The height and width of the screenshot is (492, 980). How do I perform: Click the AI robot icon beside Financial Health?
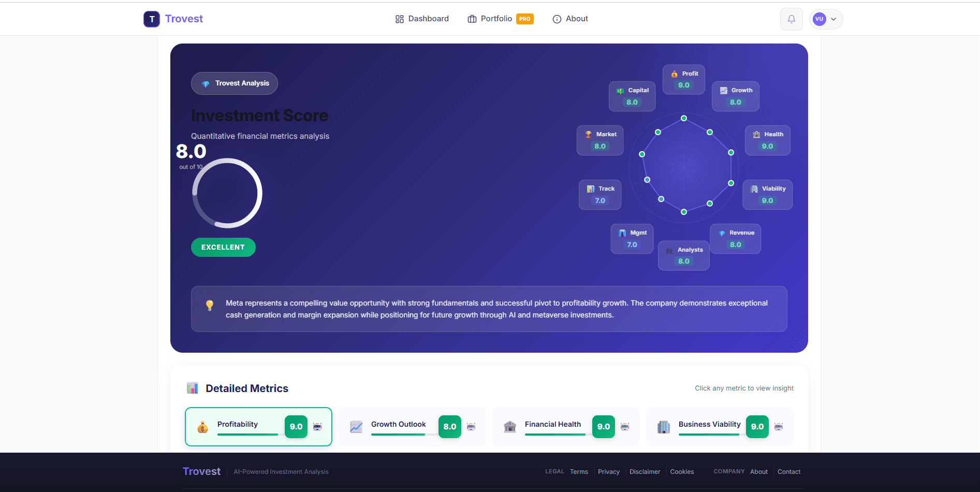pyautogui.click(x=625, y=426)
